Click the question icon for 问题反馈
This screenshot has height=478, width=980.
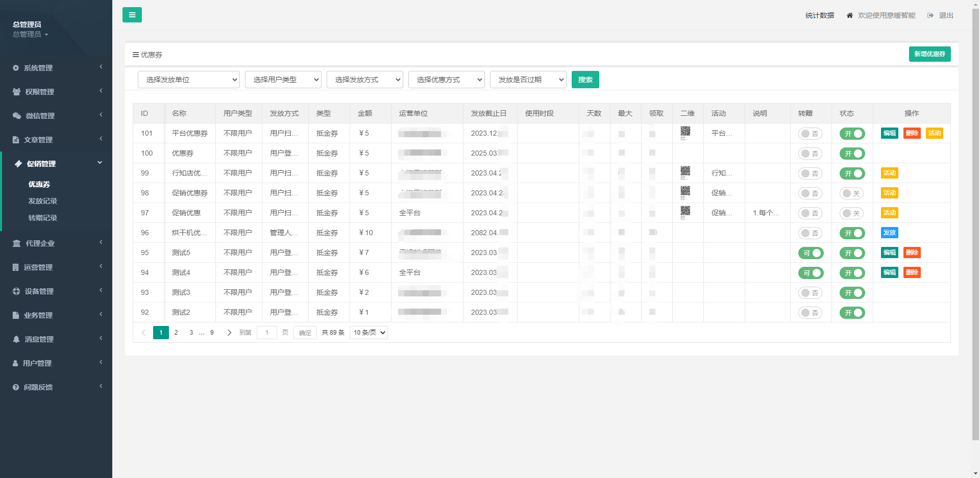[16, 387]
